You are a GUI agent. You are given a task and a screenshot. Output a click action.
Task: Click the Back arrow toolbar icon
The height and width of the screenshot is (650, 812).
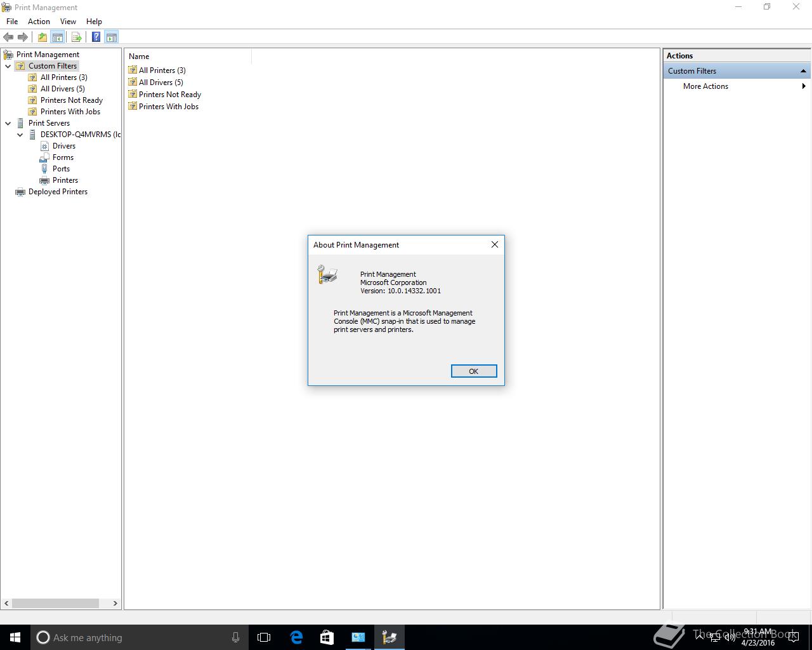click(x=8, y=37)
